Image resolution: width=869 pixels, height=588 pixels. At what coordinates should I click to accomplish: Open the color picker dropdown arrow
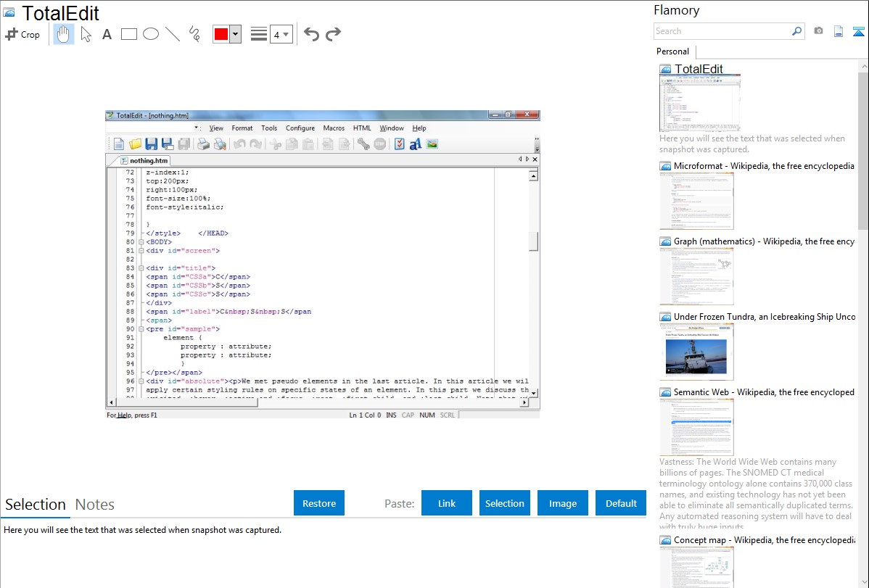coord(235,34)
